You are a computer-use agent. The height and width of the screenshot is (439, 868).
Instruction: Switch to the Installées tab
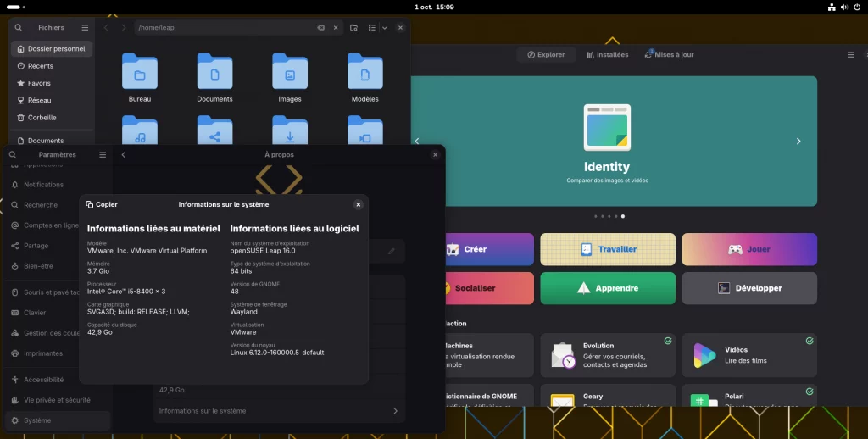click(x=608, y=55)
